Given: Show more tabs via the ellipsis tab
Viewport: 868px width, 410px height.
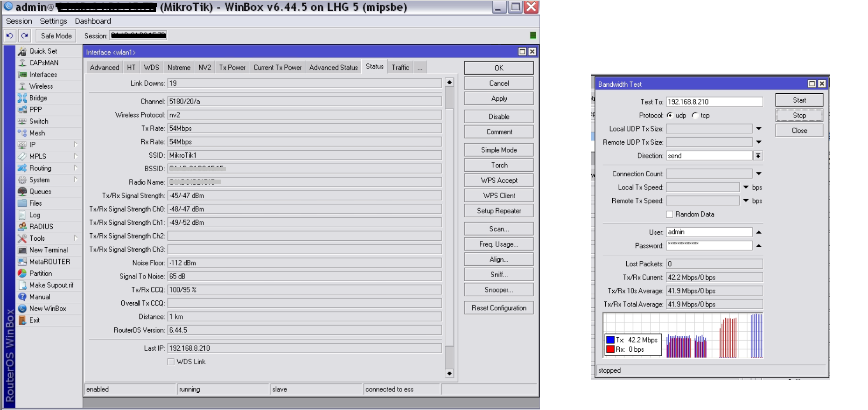Looking at the screenshot, I should pyautogui.click(x=420, y=68).
